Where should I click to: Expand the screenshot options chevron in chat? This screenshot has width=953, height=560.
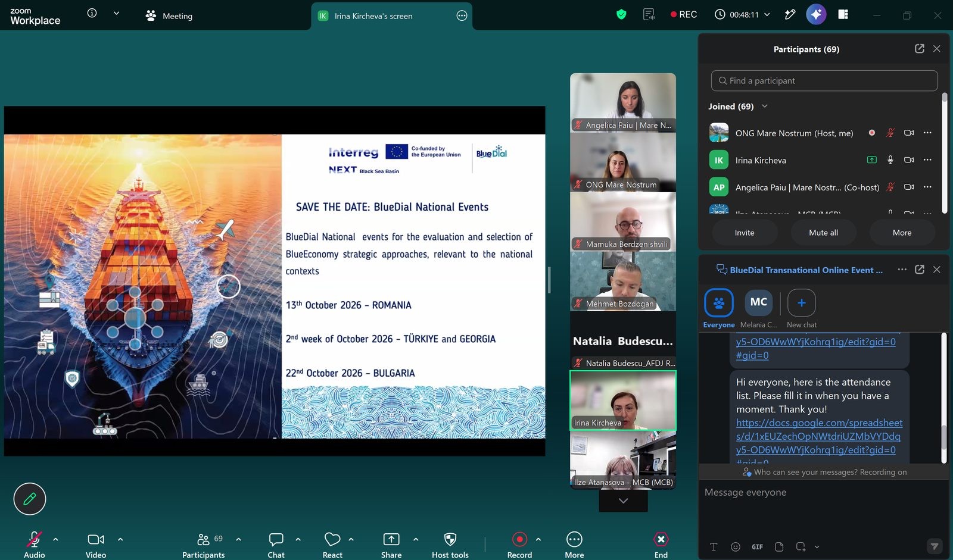[x=817, y=546]
